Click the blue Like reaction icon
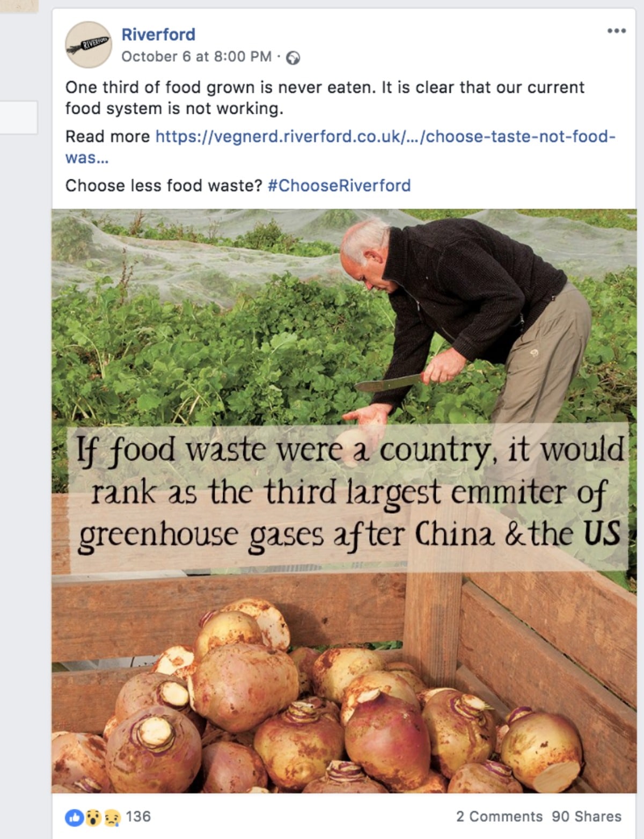Viewport: 644px width, 839px height. coord(73,818)
